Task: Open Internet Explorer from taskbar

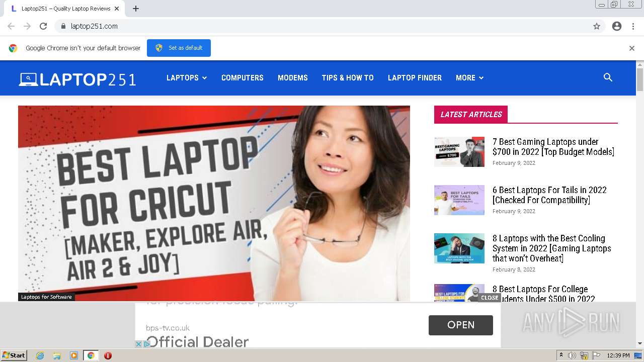Action: click(x=40, y=355)
